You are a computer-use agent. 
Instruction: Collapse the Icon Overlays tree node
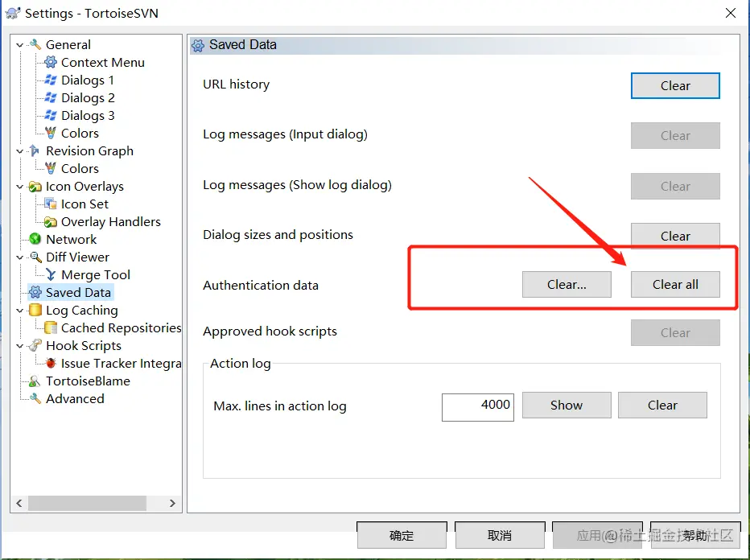pyautogui.click(x=19, y=187)
